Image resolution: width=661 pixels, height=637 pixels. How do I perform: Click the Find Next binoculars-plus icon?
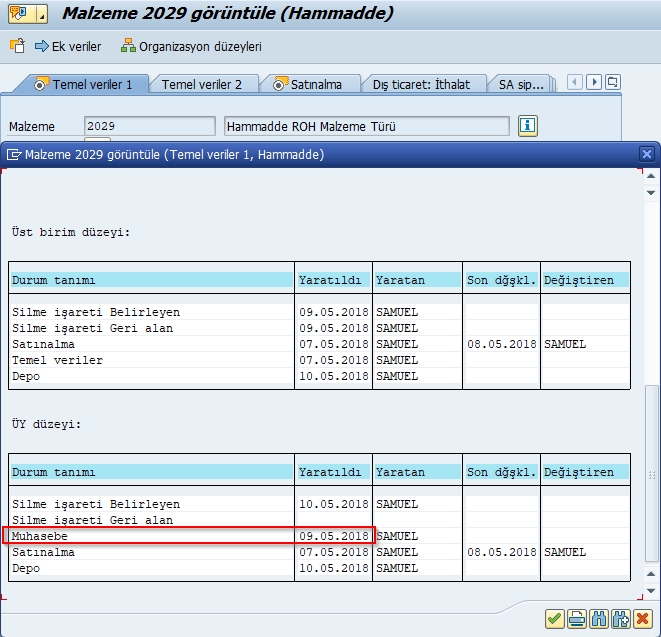pos(621,619)
